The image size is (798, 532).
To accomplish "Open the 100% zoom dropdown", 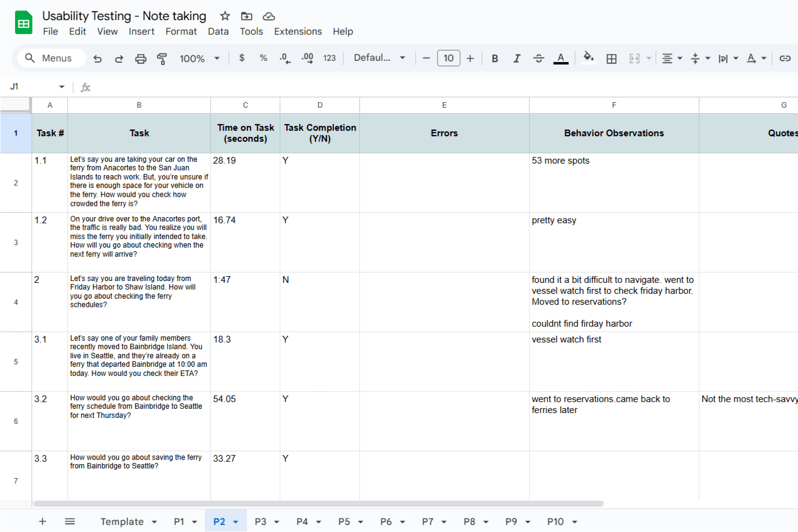I will point(200,58).
